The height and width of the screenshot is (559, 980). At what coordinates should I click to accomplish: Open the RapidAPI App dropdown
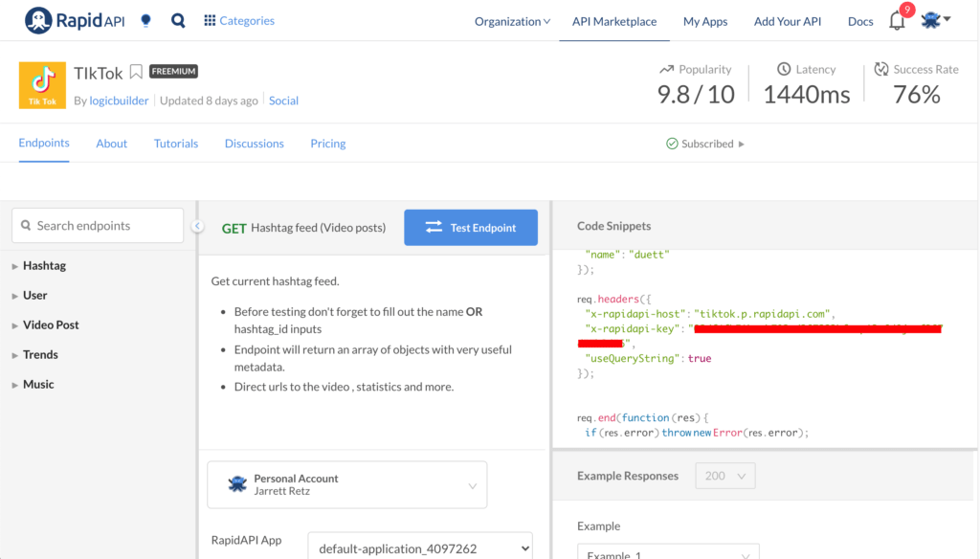420,548
